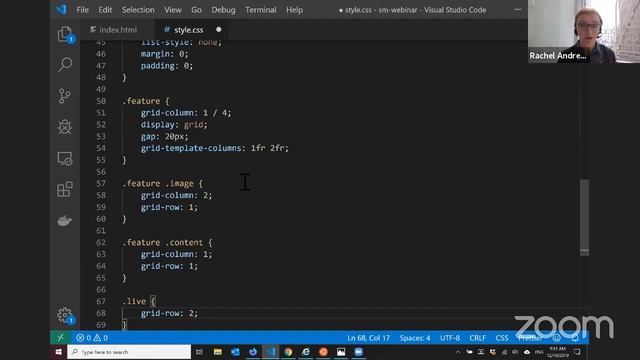Open the Terminal menu
The width and height of the screenshot is (640, 360).
click(x=261, y=10)
